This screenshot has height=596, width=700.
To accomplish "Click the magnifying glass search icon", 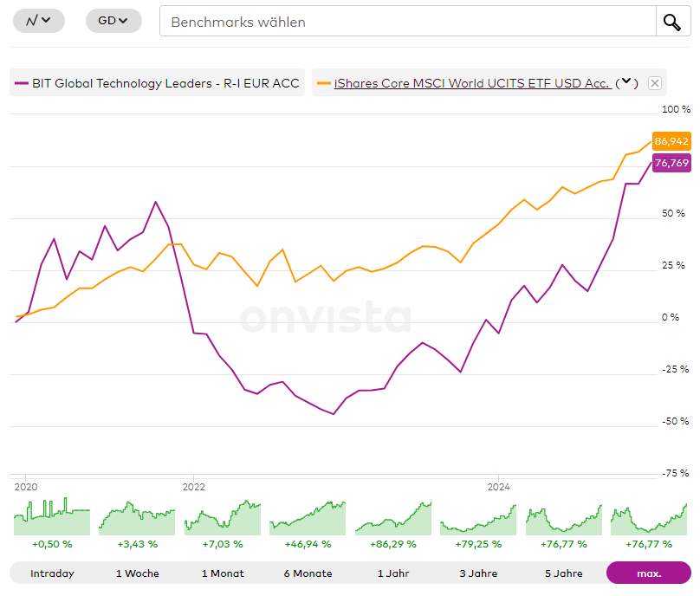I will [673, 21].
